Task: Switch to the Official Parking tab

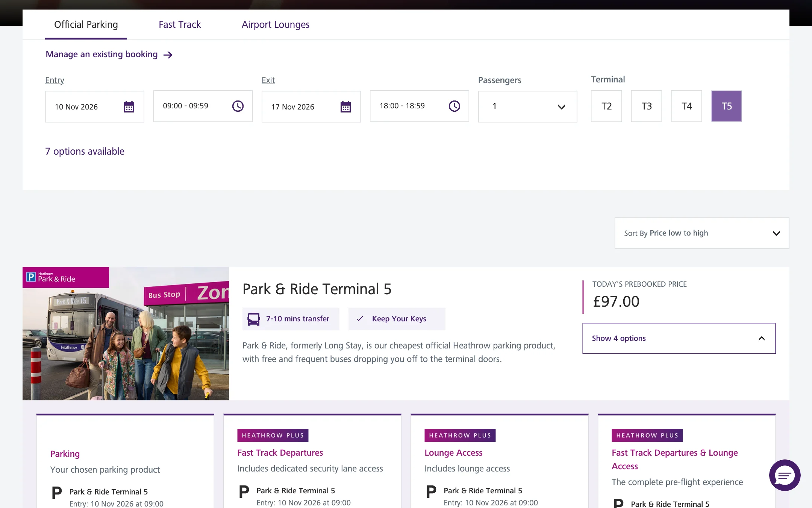Action: tap(86, 25)
